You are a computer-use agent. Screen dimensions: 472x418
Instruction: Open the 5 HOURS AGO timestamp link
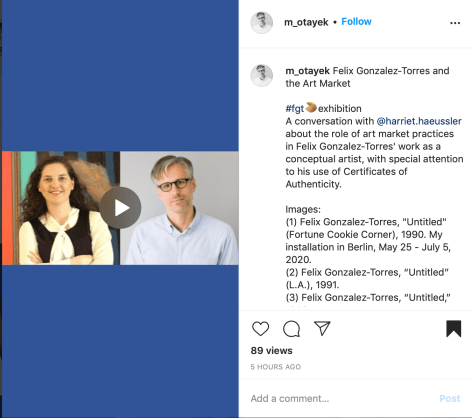(276, 367)
